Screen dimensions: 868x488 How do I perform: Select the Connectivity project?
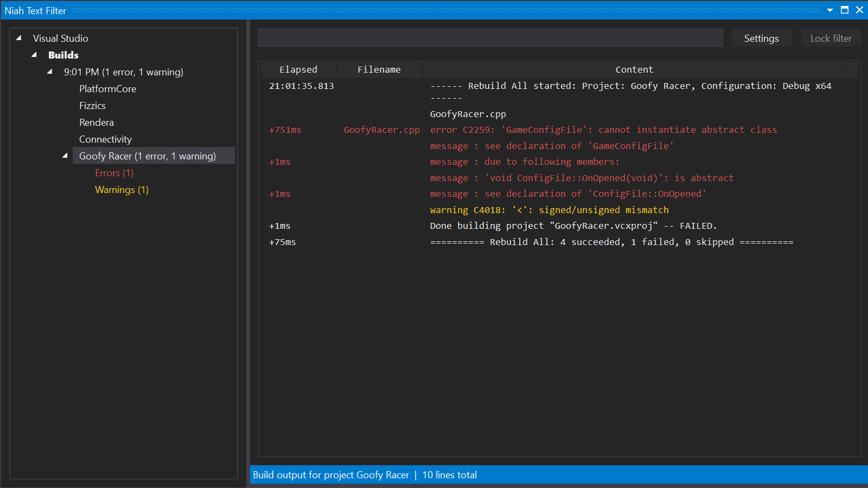[105, 139]
